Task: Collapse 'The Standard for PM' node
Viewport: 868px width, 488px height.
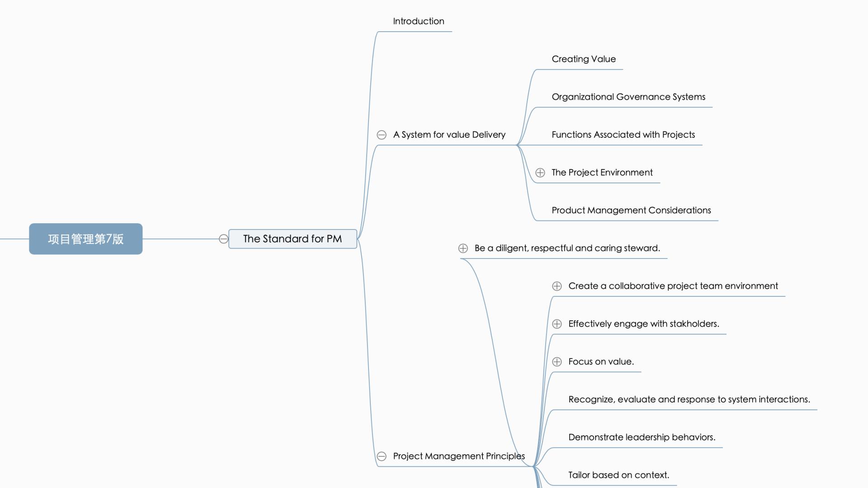Action: click(222, 238)
